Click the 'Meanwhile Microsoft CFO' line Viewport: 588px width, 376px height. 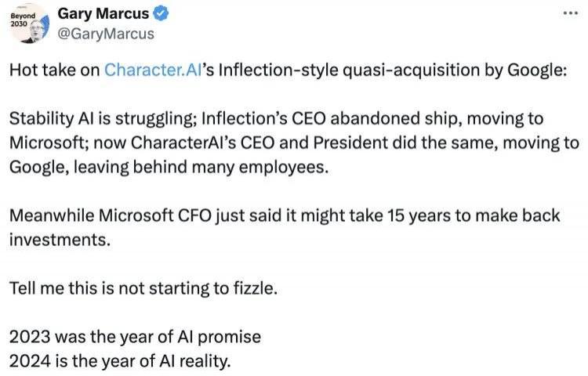pos(111,215)
